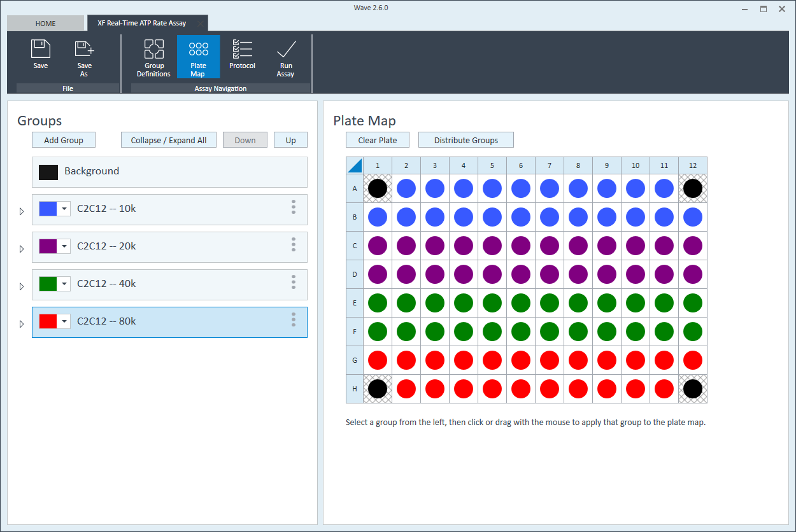
Task: Click the Save As icon
Action: pyautogui.click(x=84, y=50)
